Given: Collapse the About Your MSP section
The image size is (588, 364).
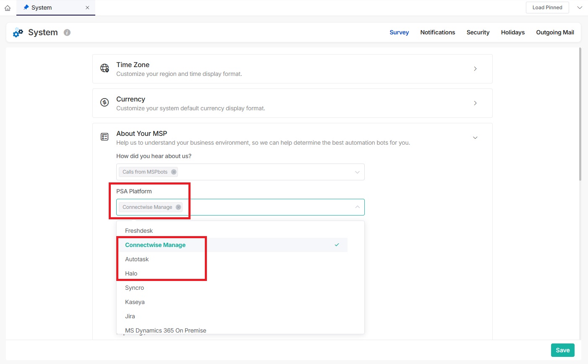Looking at the screenshot, I should pos(475,138).
